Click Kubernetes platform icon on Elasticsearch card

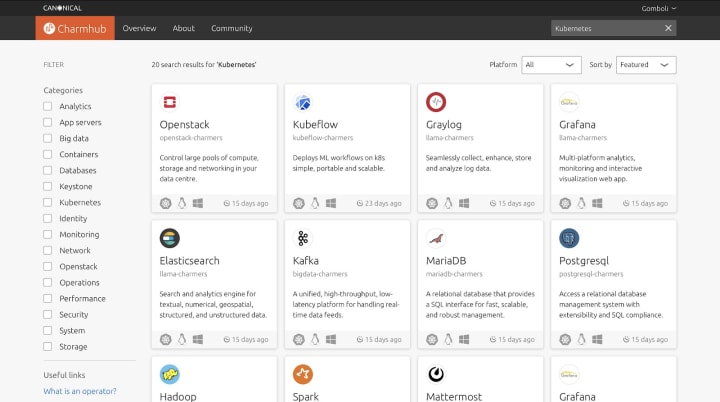(x=165, y=339)
